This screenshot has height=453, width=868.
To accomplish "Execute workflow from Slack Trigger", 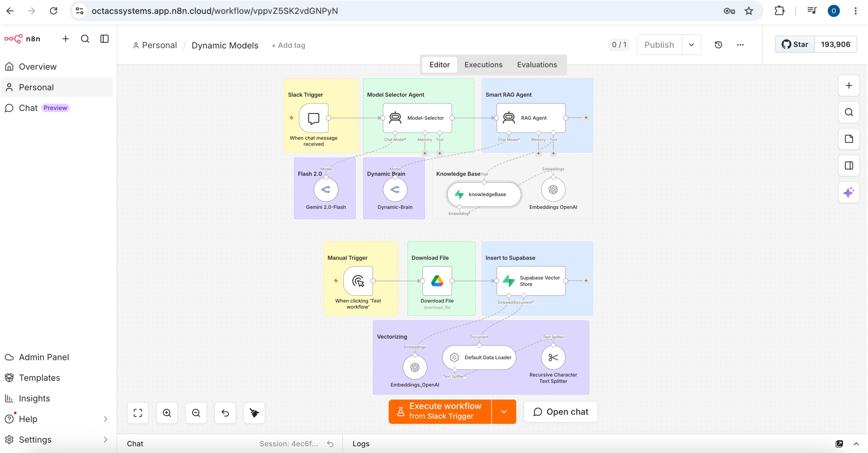I will pos(440,412).
